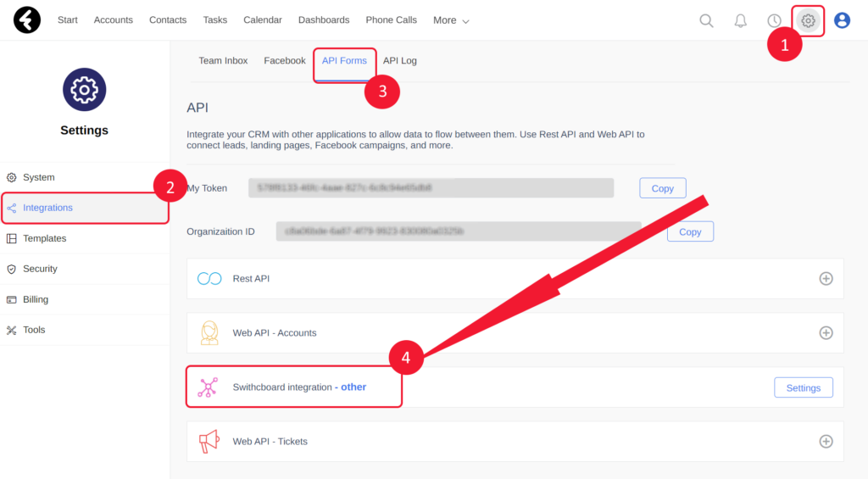
Task: Open the Team Inbox tab
Action: tap(223, 61)
